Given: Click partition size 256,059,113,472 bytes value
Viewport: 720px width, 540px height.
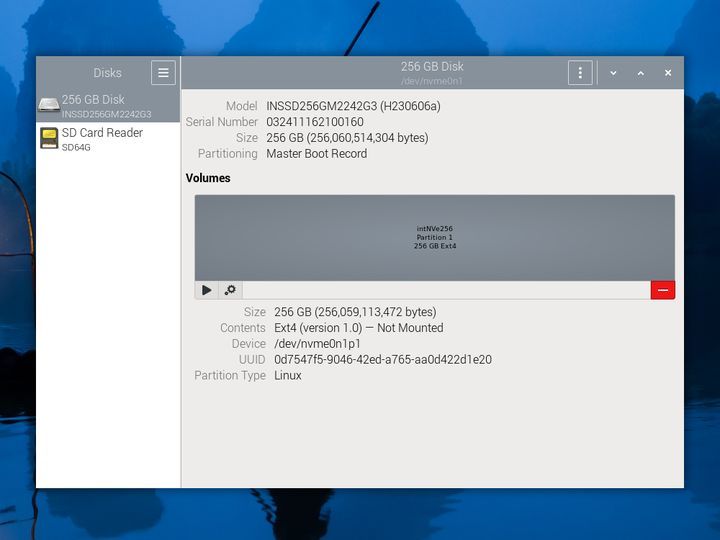Looking at the screenshot, I should point(355,312).
